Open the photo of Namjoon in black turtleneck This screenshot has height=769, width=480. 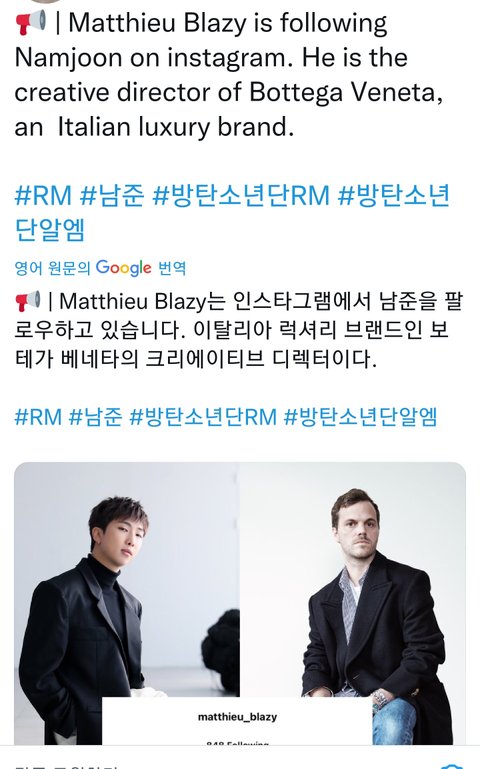point(126,603)
